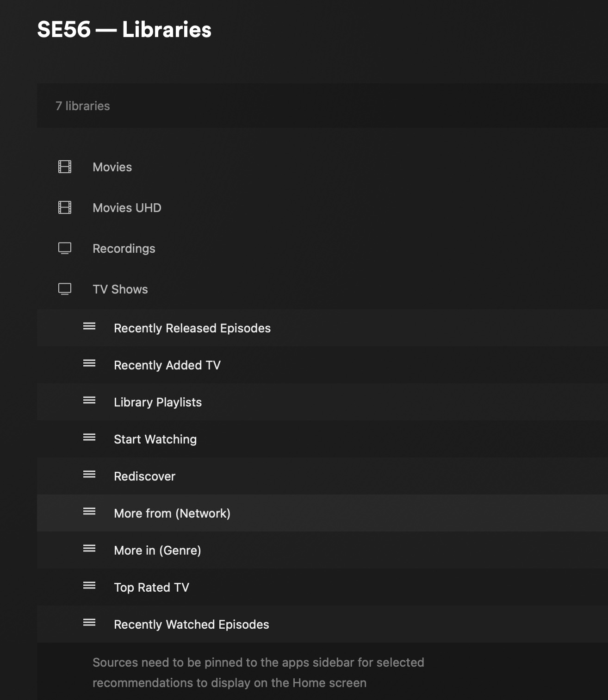Click the drag handle for Top Rated TV
Image resolution: width=608 pixels, height=700 pixels.
[89, 586]
